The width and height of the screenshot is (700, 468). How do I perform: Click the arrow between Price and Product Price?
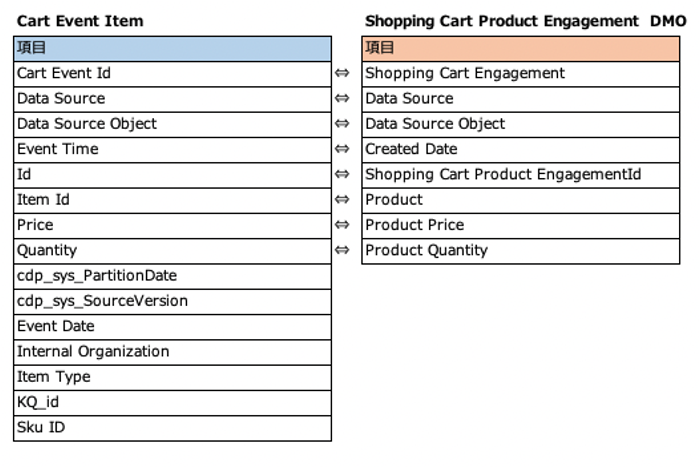point(342,225)
